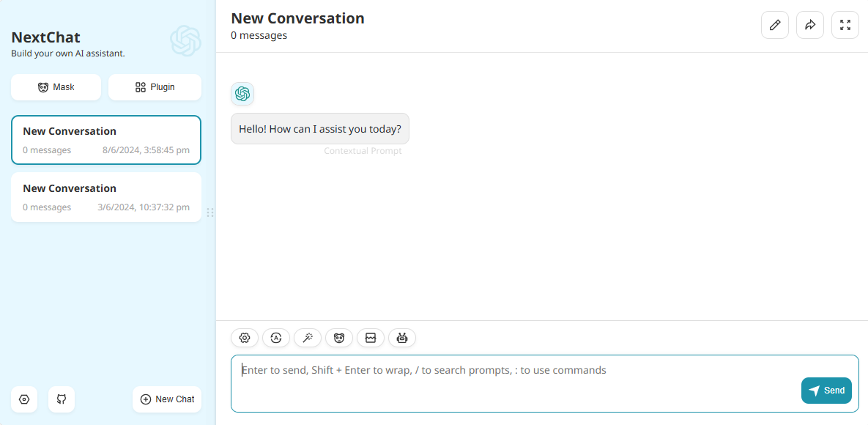Click the assistant greeting message bubble

click(320, 128)
